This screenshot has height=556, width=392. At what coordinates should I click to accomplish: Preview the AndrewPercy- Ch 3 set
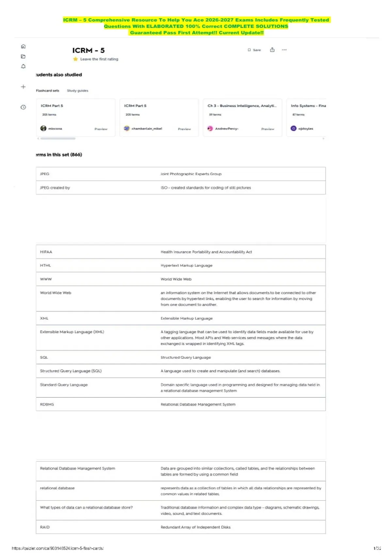(x=268, y=129)
